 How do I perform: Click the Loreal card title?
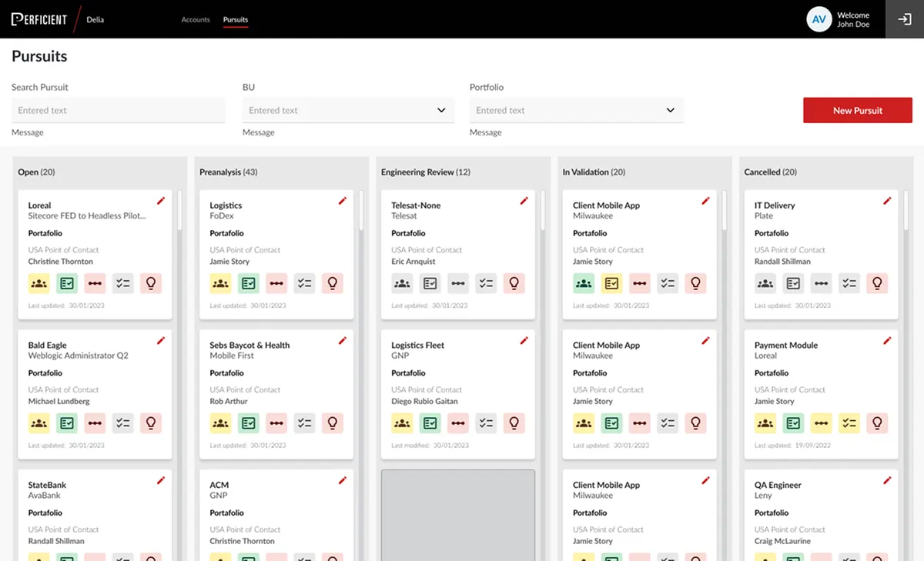click(x=40, y=205)
